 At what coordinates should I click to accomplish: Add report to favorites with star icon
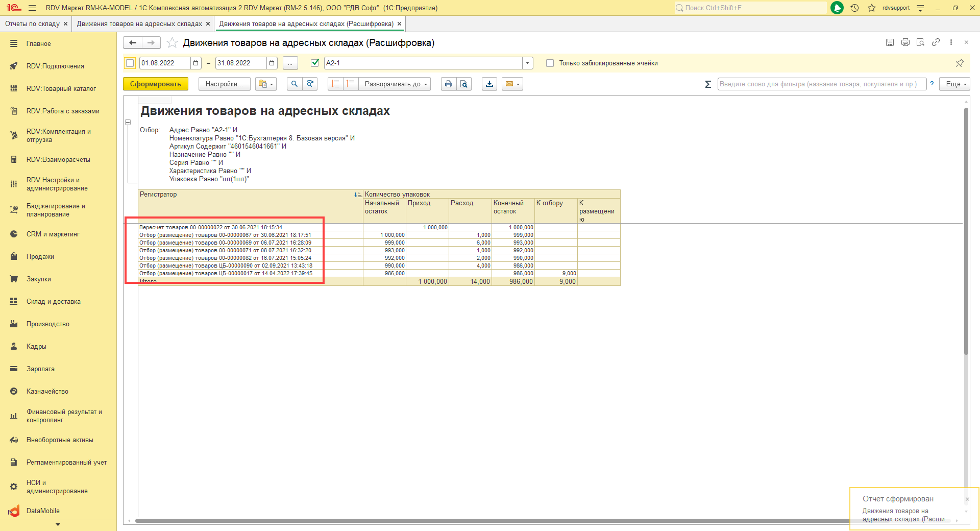point(173,43)
